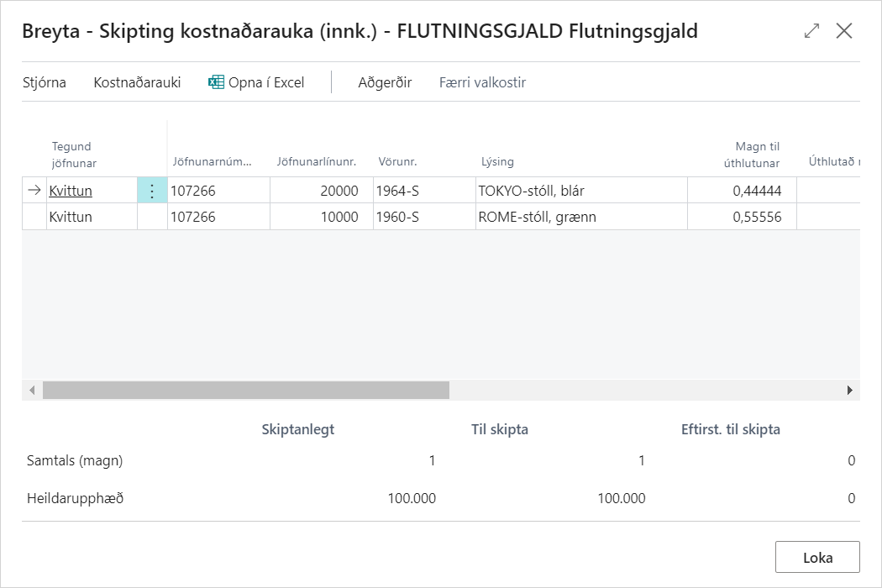Sort by the Vörunr. column header
The image size is (882, 588).
397,161
